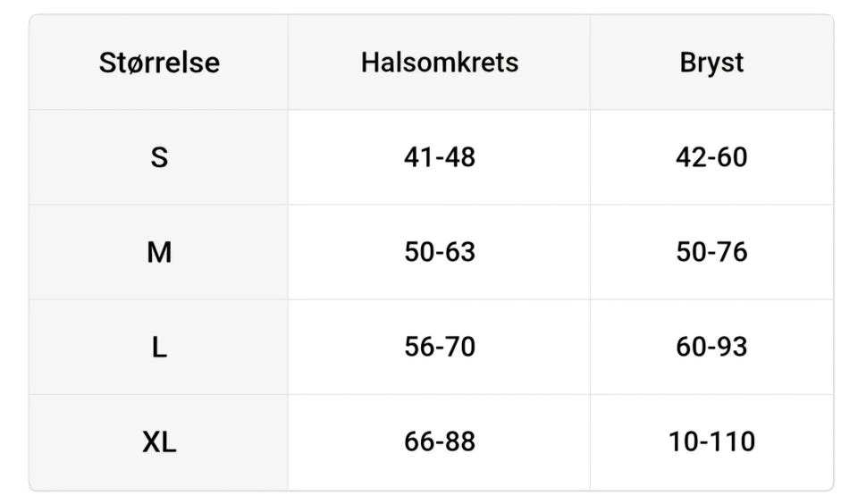Image resolution: width=858 pixels, height=504 pixels.
Task: Click the number 93 in the L row
Action: [733, 347]
